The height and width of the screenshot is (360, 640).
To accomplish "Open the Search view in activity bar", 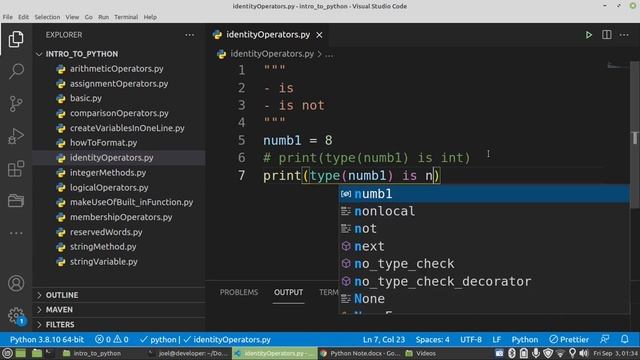I will (x=16, y=71).
